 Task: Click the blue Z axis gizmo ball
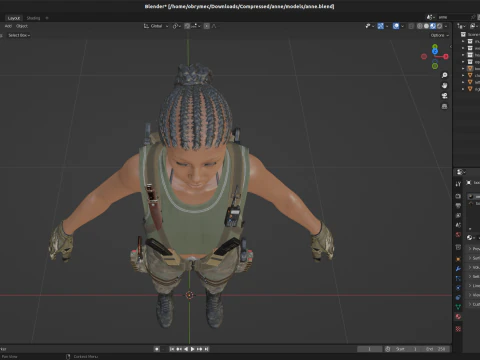435,51
